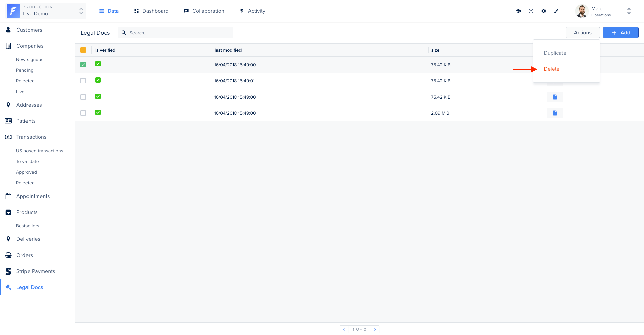Viewport: 644px width, 335px height.
Task: Switch to the Activity tab
Action: click(x=253, y=11)
